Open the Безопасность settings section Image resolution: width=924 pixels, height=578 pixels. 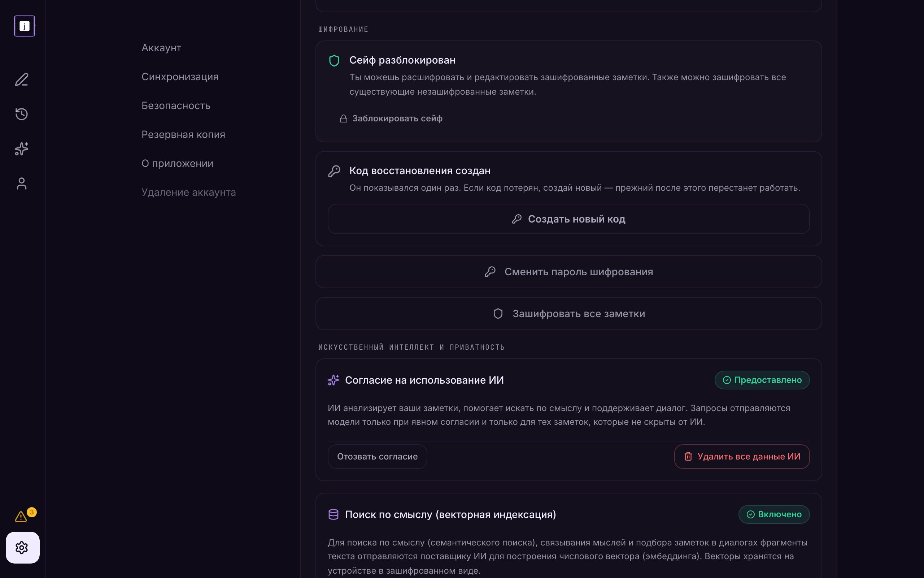point(176,105)
